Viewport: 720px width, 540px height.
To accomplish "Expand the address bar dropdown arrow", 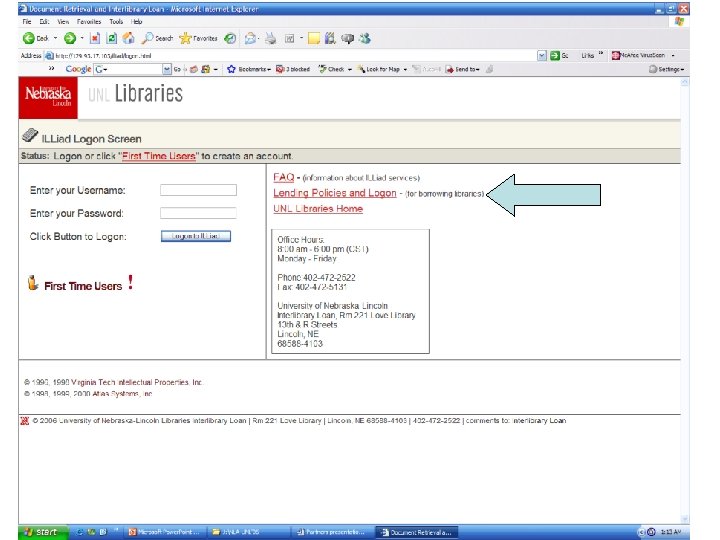I will pyautogui.click(x=542, y=56).
